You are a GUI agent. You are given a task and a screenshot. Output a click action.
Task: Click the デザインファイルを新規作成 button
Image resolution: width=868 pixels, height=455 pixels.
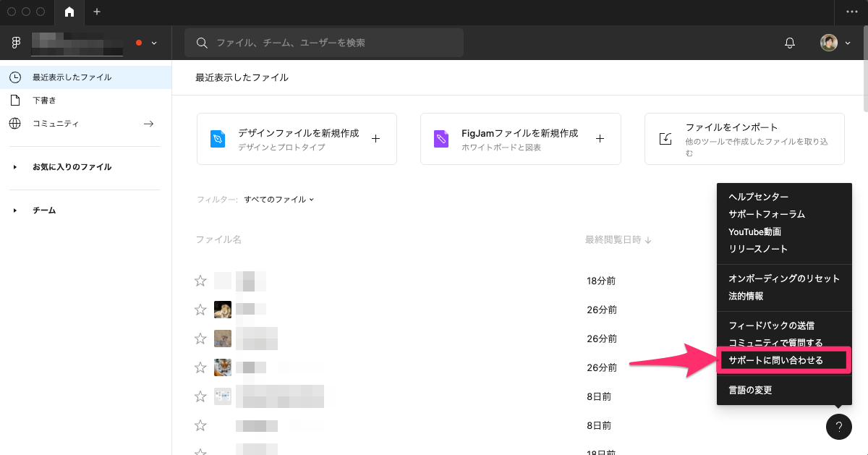[297, 139]
